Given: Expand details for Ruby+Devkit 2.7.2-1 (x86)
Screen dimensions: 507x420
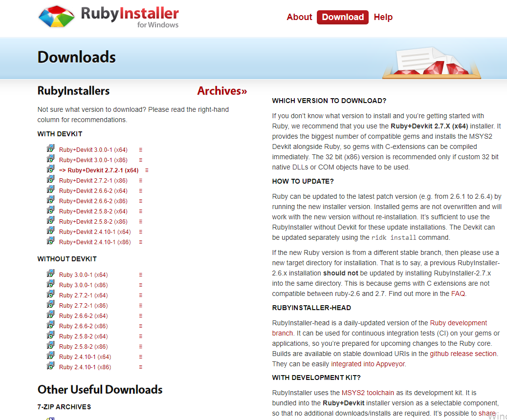Looking at the screenshot, I should (x=141, y=181).
